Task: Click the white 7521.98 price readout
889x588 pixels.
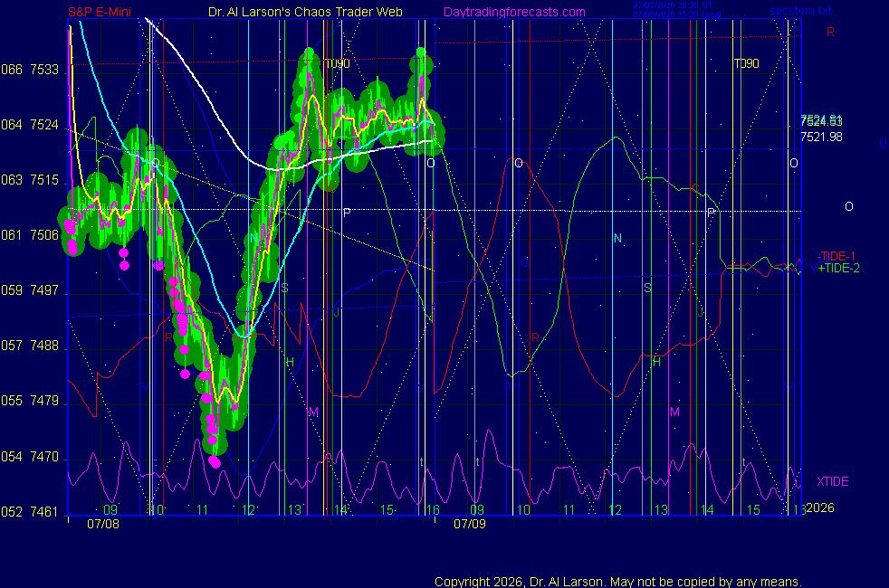Action: click(821, 137)
